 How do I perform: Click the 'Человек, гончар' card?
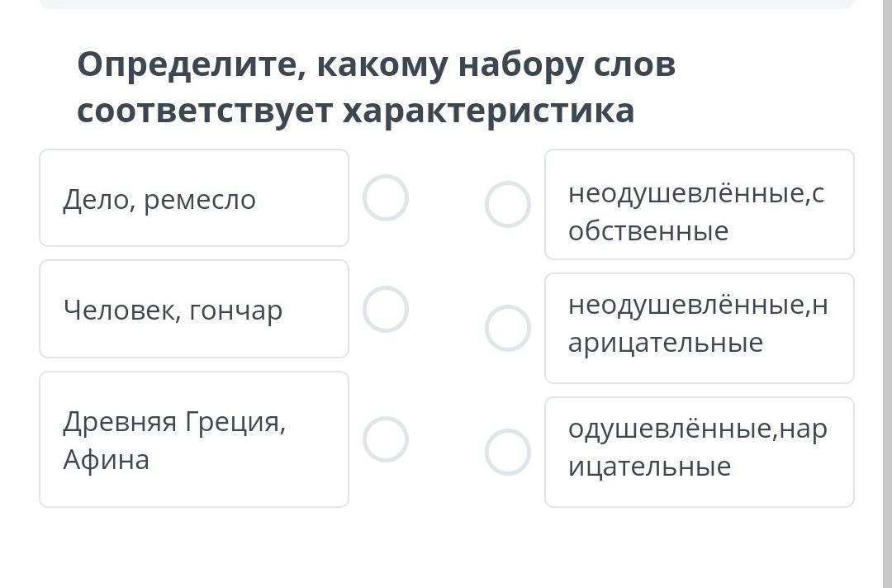(194, 310)
